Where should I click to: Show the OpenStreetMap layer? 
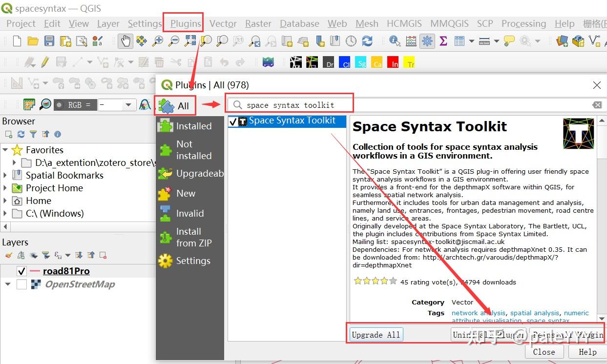pyautogui.click(x=21, y=284)
